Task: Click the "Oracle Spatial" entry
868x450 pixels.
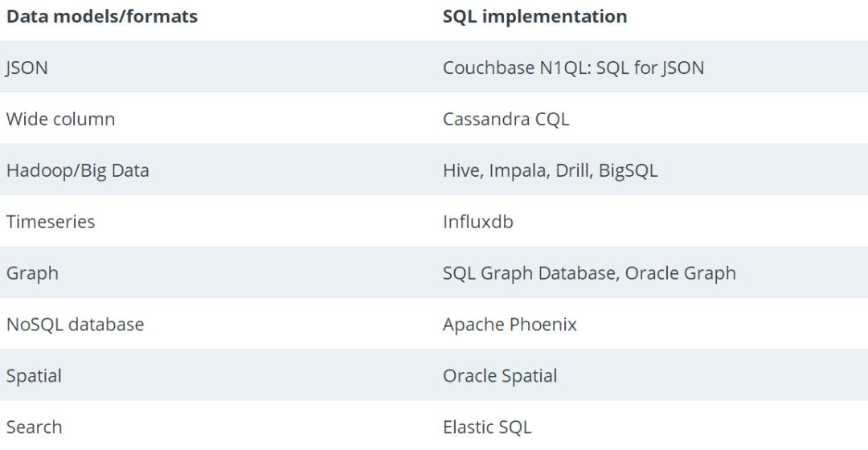Action: 500,376
